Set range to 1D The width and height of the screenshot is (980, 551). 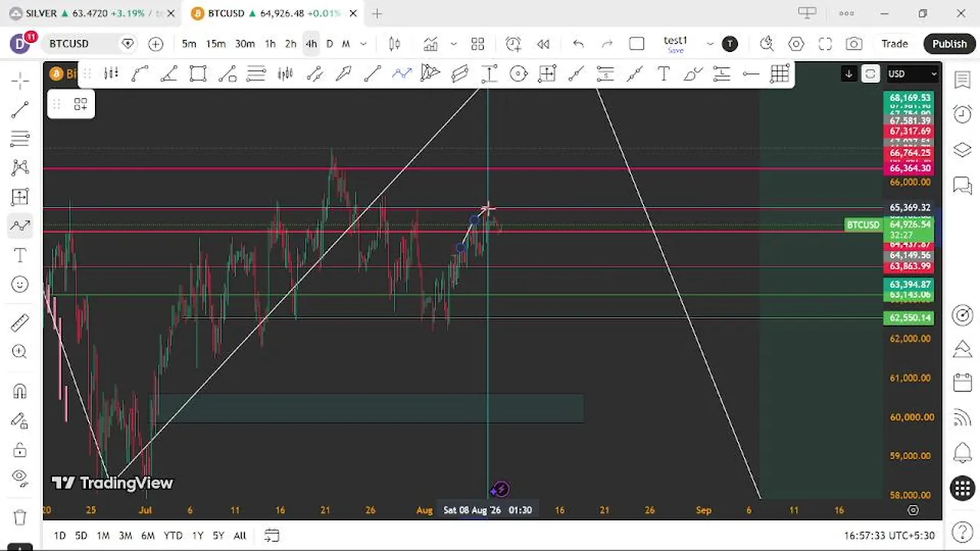[60, 536]
